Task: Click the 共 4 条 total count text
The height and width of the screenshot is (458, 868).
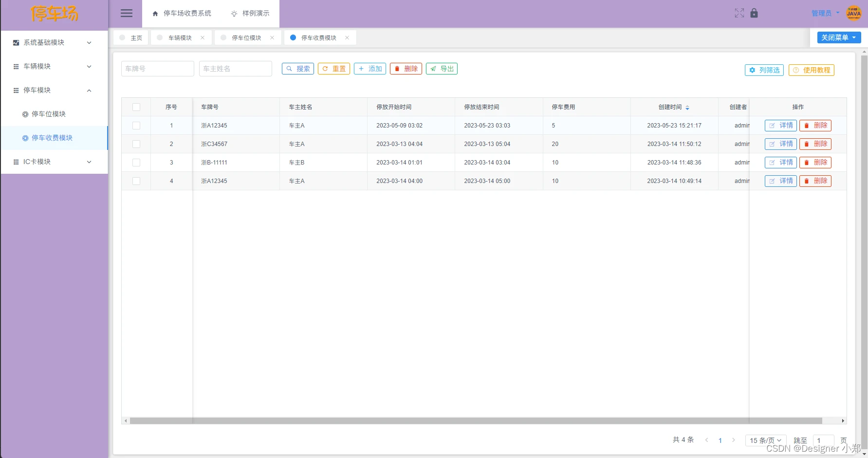Action: (x=683, y=440)
